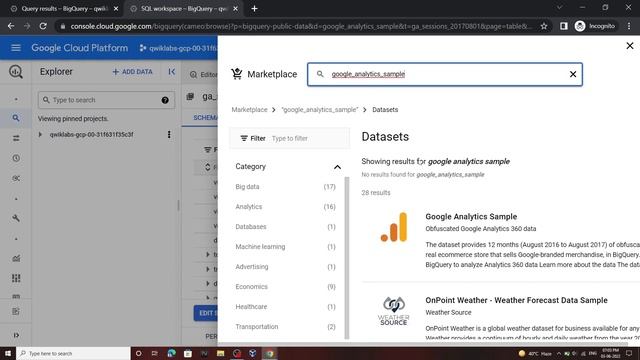Open browser side panel icon
Viewport: 640px width, 360px height.
564,26
